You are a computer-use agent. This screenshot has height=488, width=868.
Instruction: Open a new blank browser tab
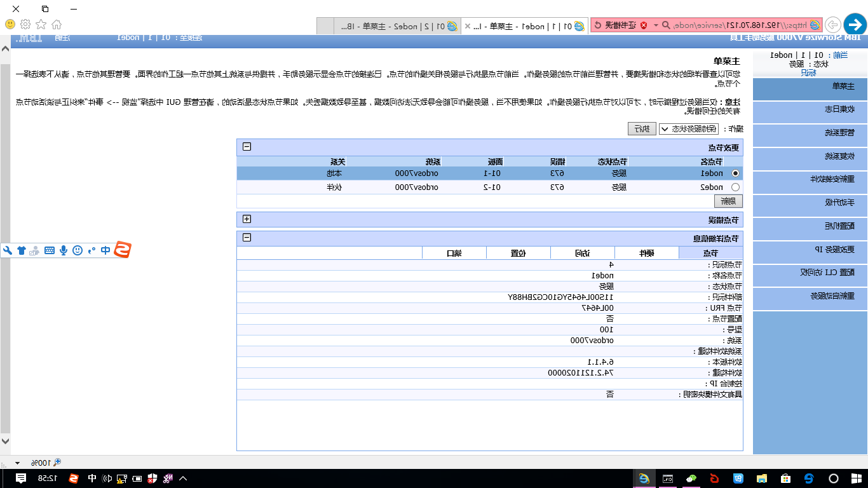(x=325, y=26)
